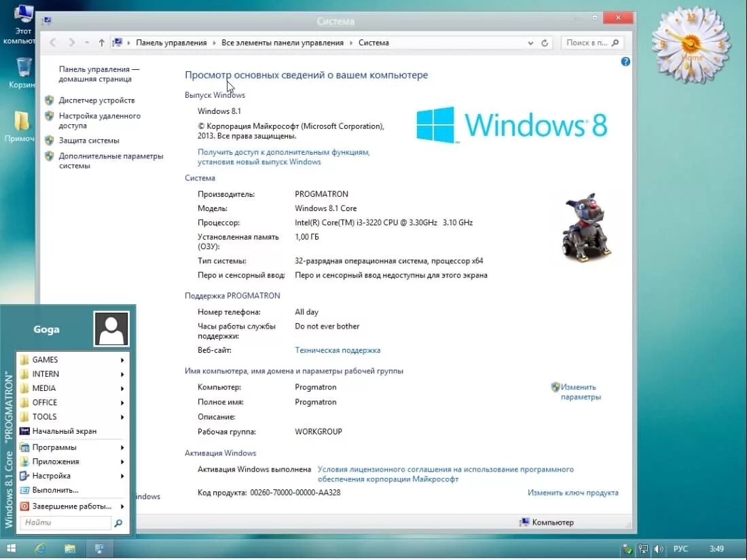
Task: Click the search magnifier in the control panel
Action: click(615, 43)
